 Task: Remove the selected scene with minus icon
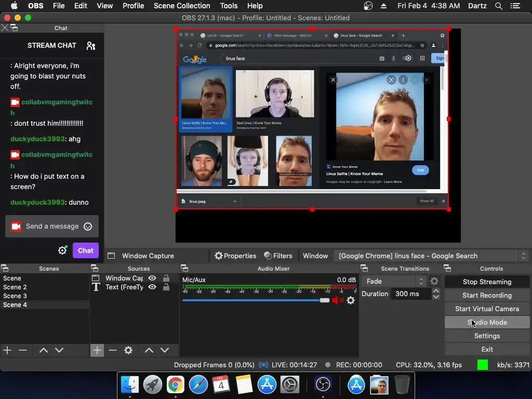(23, 350)
